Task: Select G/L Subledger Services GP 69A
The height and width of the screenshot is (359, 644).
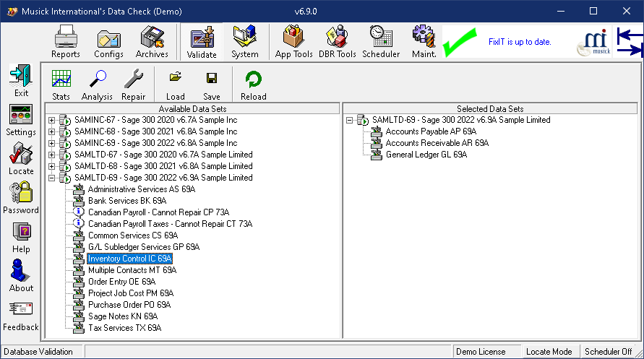Action: [144, 247]
